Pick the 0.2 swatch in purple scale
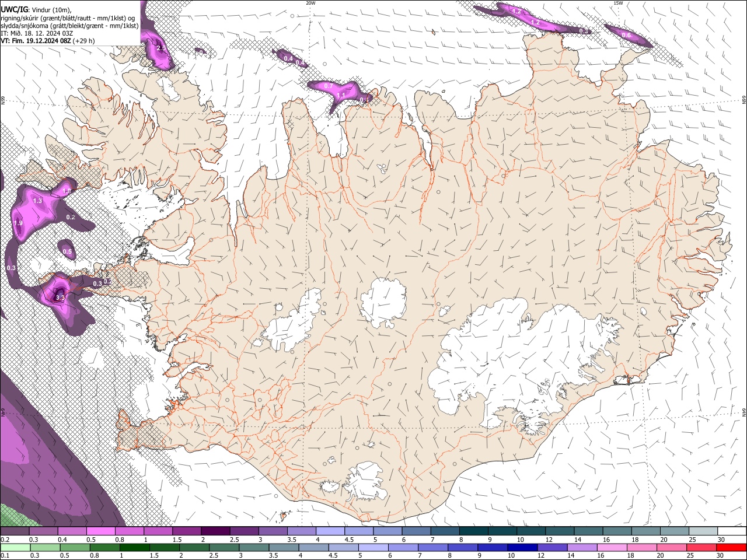This screenshot has height=560, width=747. [x=15, y=531]
